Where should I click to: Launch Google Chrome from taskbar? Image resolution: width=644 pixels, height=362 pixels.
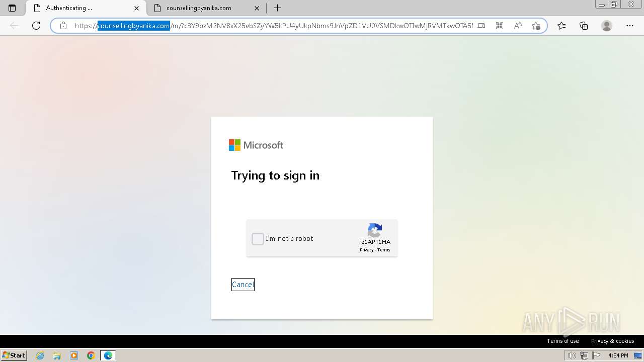pos(91,355)
